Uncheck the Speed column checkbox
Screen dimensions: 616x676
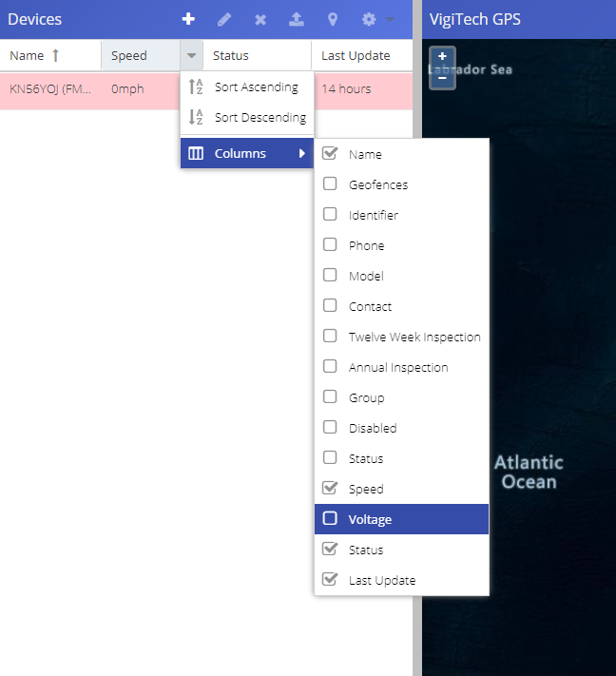(x=330, y=489)
